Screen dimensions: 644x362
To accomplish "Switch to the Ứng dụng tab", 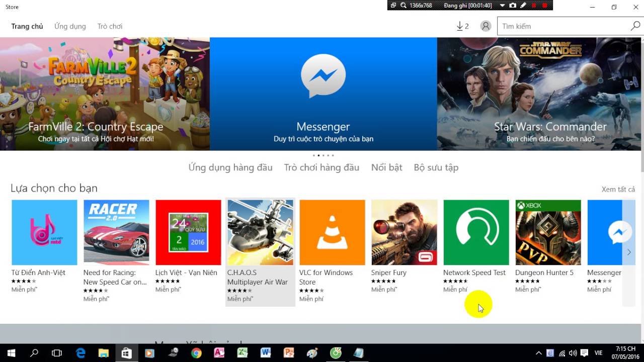I will point(70,26).
